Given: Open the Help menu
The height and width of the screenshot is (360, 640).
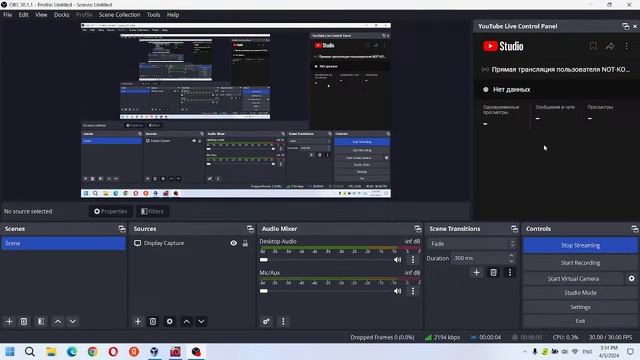Looking at the screenshot, I should (173, 15).
